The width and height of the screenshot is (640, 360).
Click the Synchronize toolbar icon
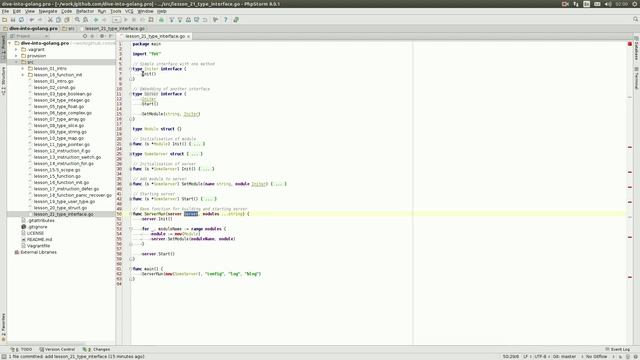tap(21, 20)
